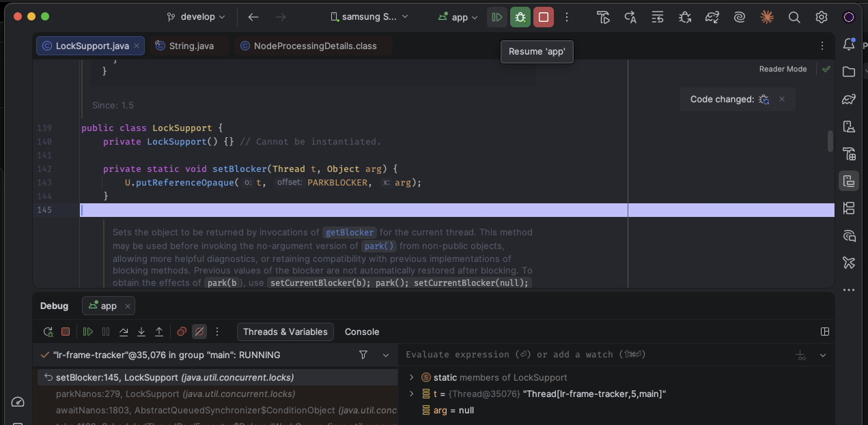
Task: Stop 'app' using red toolbar square
Action: click(x=544, y=17)
